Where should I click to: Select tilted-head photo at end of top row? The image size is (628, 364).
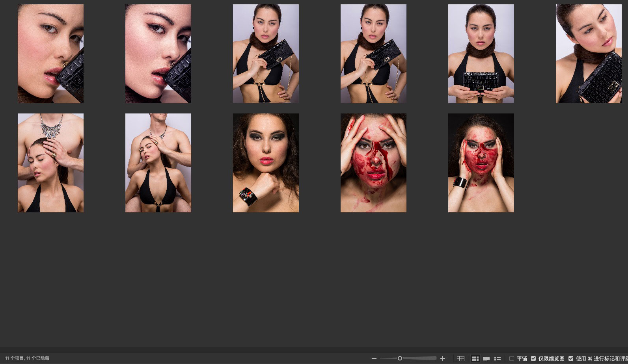pos(588,54)
